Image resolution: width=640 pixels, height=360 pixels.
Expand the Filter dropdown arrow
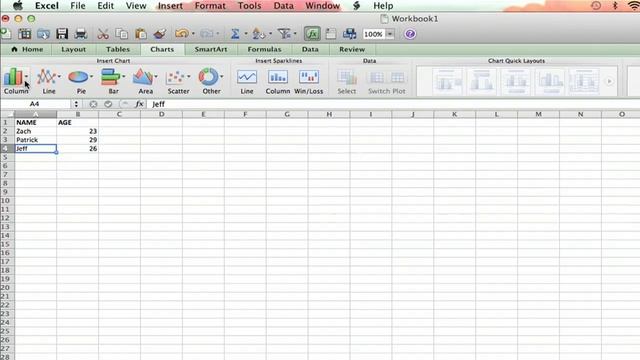pos(295,34)
